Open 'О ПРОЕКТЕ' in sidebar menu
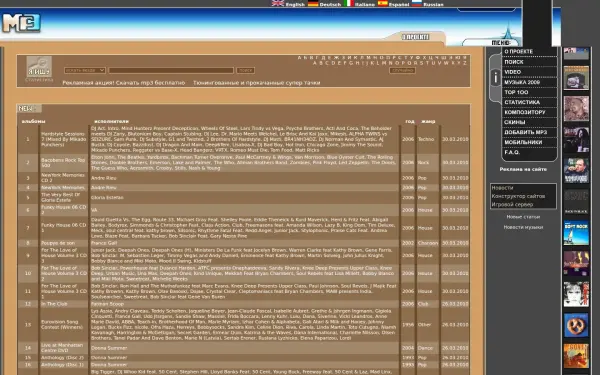 (x=518, y=51)
